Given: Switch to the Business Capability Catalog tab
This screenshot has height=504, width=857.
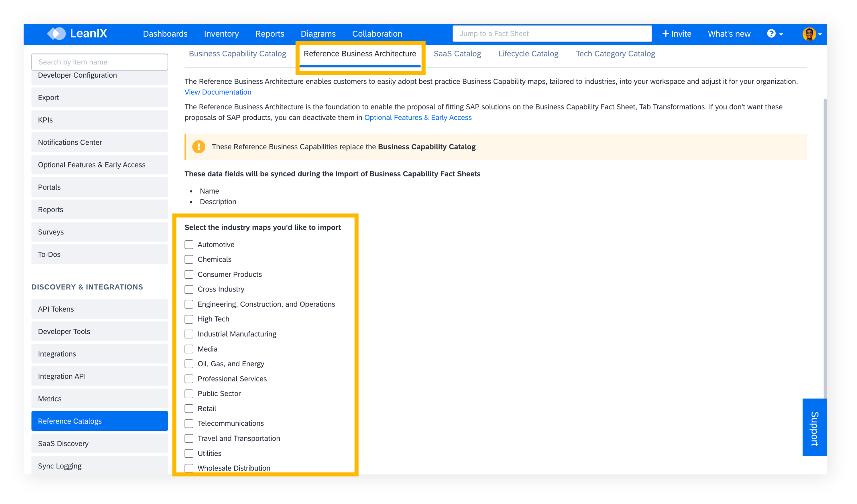Looking at the screenshot, I should pos(237,54).
